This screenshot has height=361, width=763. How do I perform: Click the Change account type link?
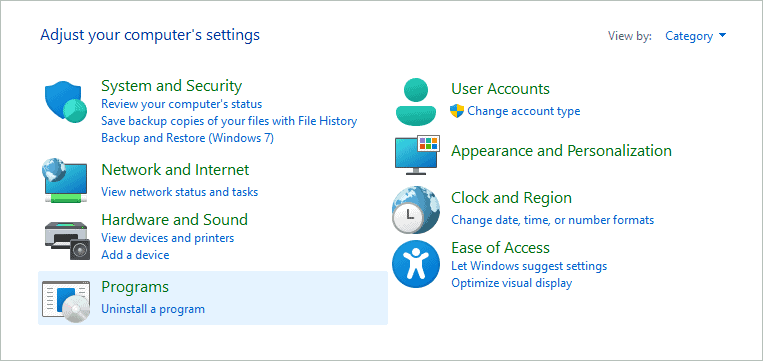click(524, 111)
